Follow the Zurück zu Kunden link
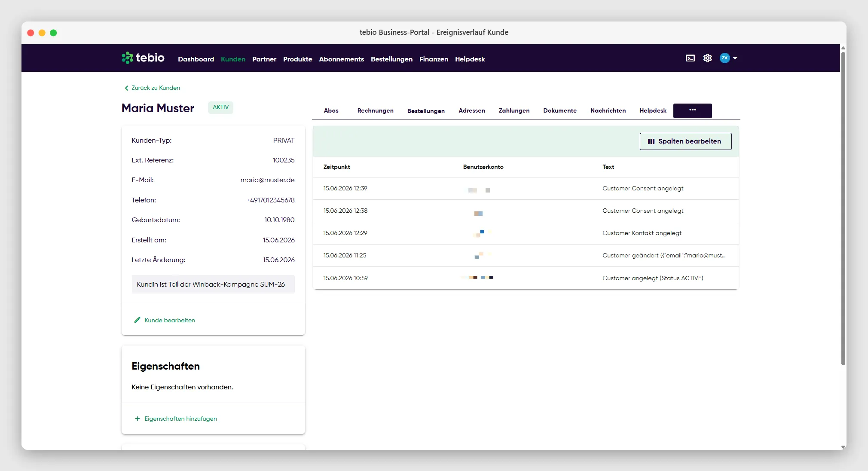Viewport: 868px width, 471px height. point(152,88)
